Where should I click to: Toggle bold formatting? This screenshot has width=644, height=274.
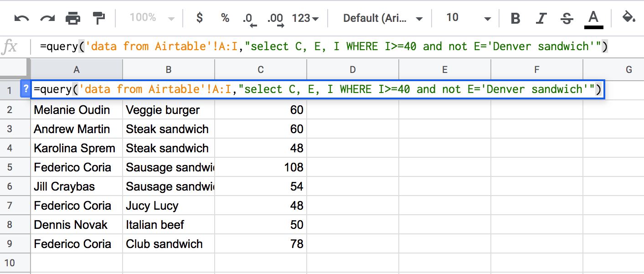click(515, 18)
